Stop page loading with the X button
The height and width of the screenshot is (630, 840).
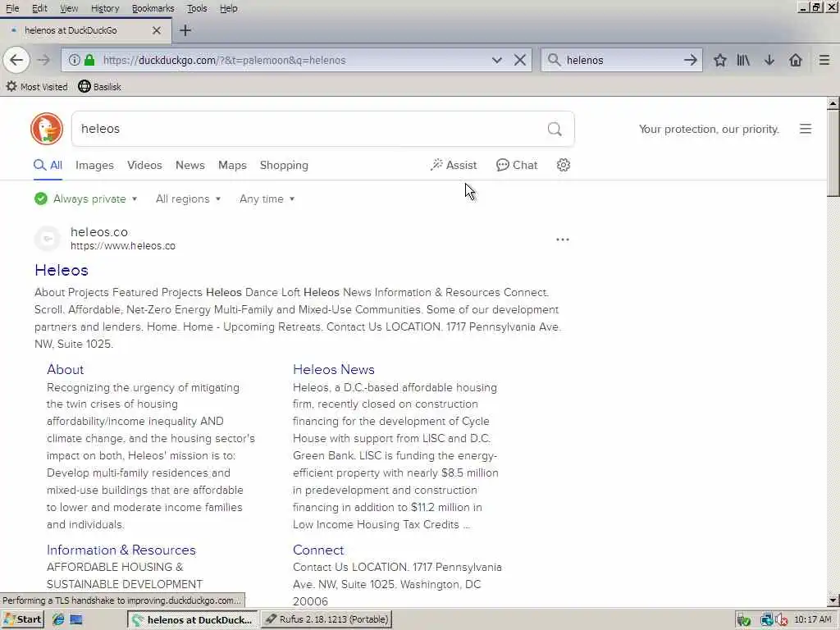(x=519, y=60)
